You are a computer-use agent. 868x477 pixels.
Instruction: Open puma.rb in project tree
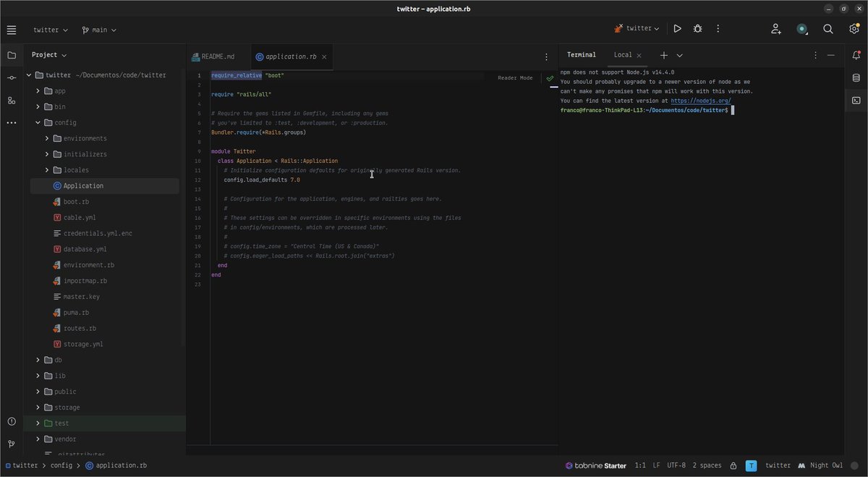click(76, 313)
